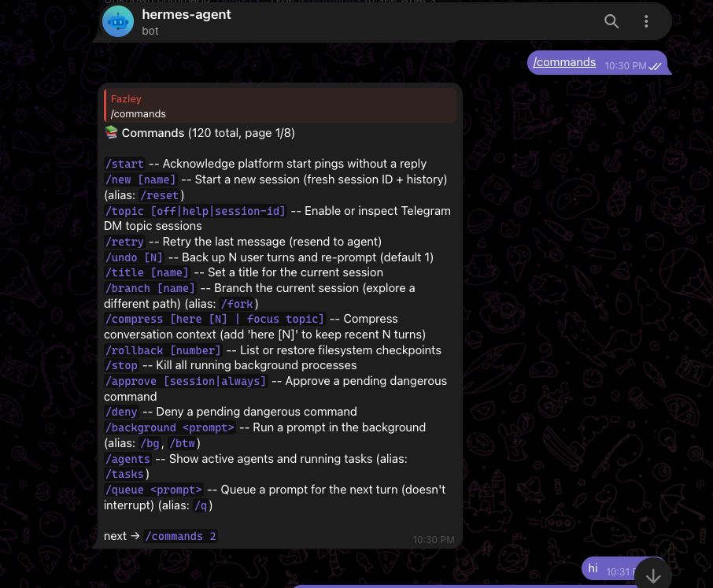Tap the /tasks alias command

(124, 475)
